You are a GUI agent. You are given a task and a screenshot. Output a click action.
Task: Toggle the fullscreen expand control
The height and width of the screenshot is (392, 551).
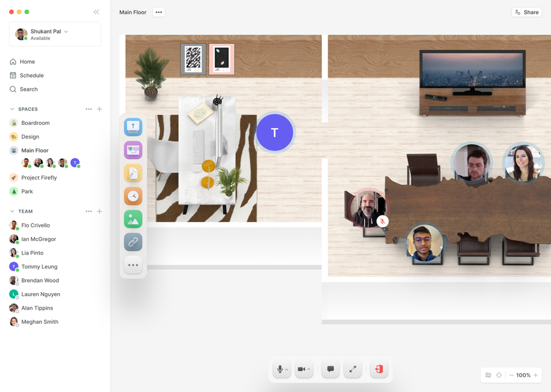[x=353, y=369]
